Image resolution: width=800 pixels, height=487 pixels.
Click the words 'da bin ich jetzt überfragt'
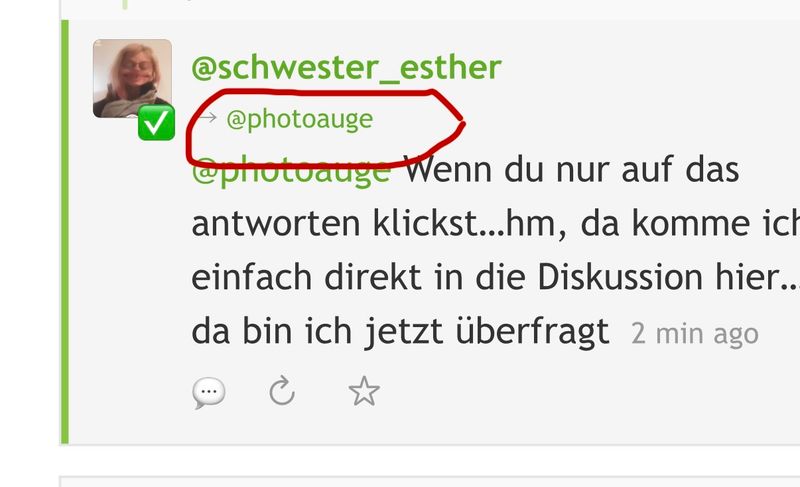pyautogui.click(x=401, y=331)
